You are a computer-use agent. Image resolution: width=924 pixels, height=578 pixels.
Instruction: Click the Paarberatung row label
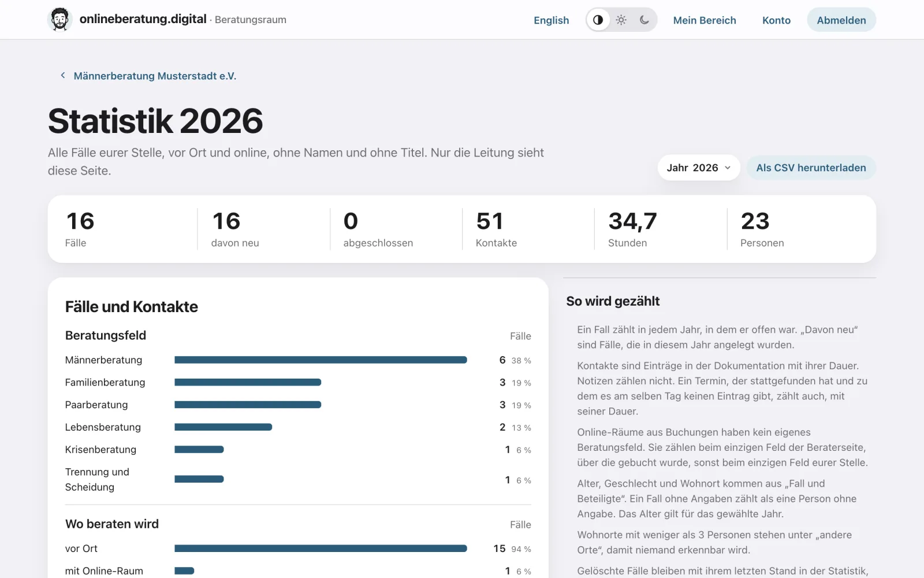[x=96, y=405]
